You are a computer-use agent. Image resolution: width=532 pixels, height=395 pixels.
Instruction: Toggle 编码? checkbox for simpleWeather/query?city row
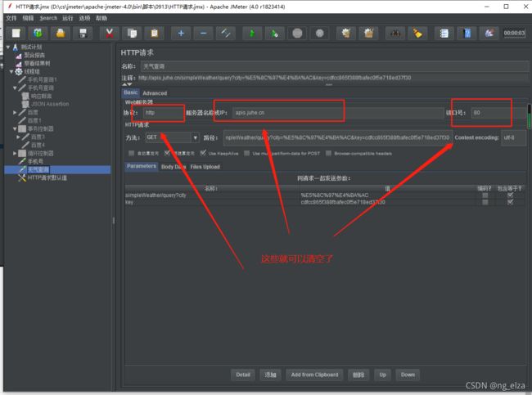(x=485, y=195)
